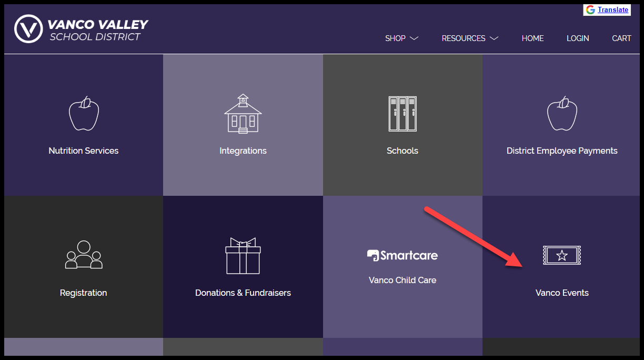Select Donations & Fundraisers label
Image resolution: width=644 pixels, height=360 pixels.
click(243, 293)
